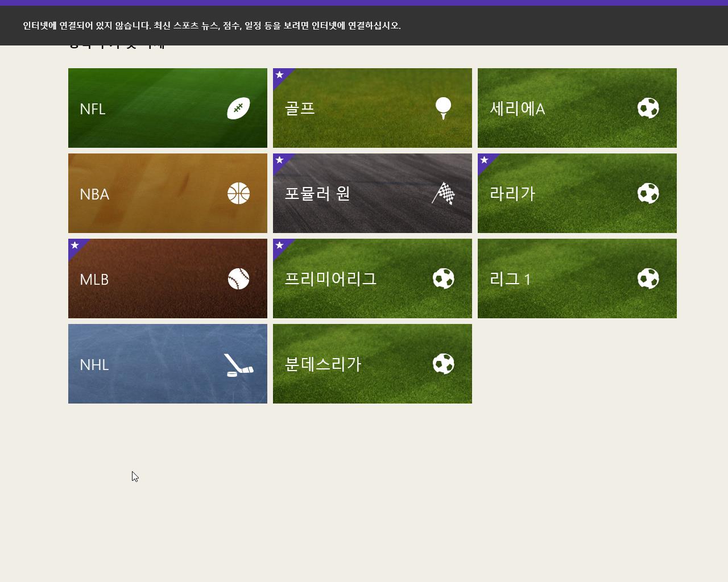Toggle favorite star on 골프 tile
The image size is (728, 582).
click(x=279, y=74)
